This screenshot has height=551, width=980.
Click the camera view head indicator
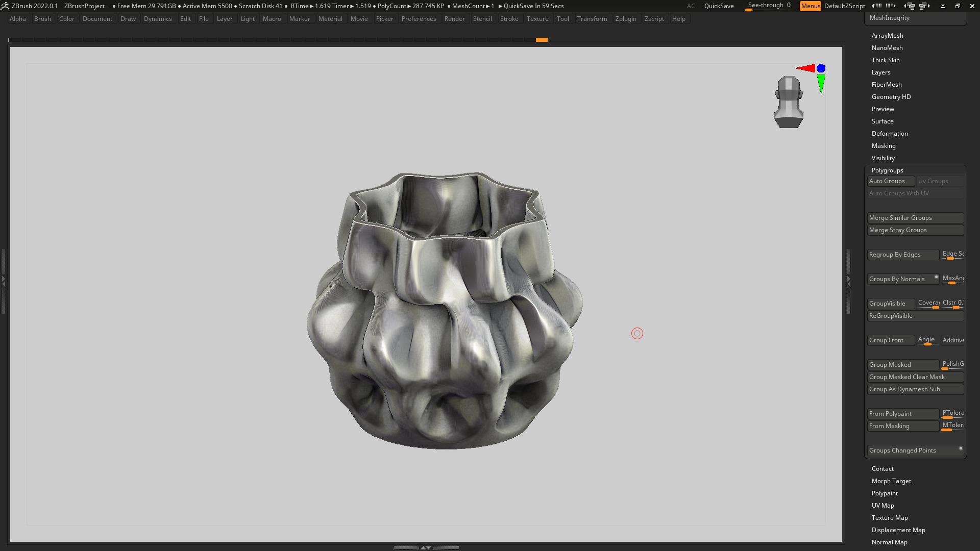click(x=789, y=102)
